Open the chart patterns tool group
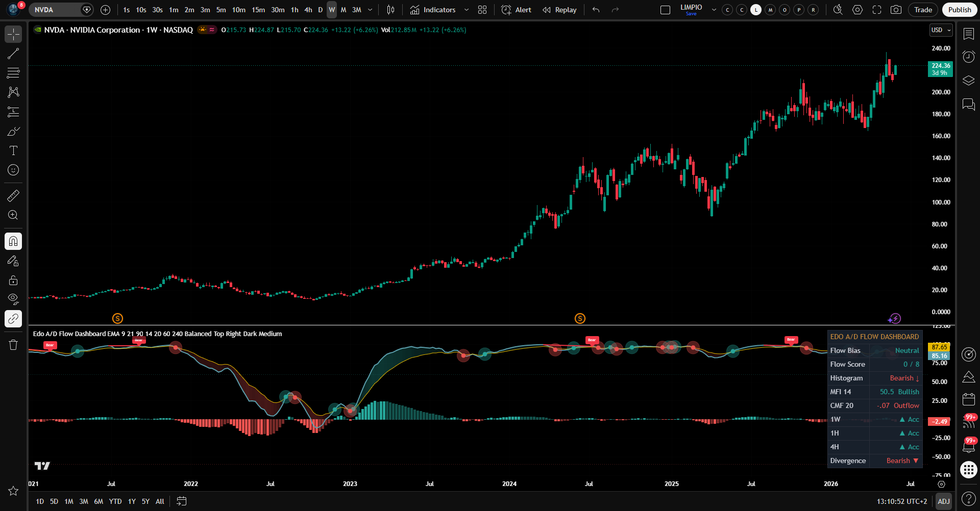Viewport: 980px width, 511px height. tap(13, 92)
